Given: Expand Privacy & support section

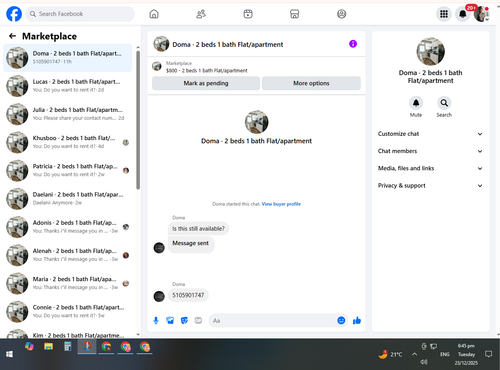Looking at the screenshot, I should coord(430,186).
